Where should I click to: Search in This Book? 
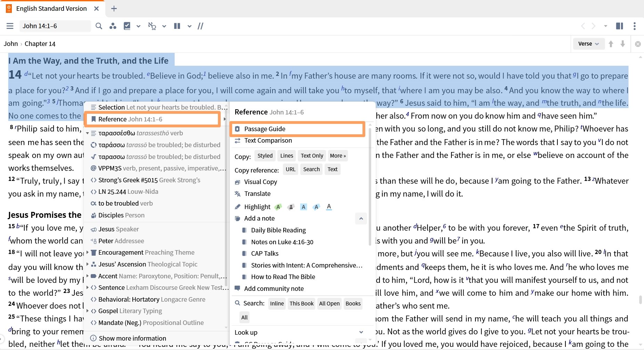tap(302, 304)
